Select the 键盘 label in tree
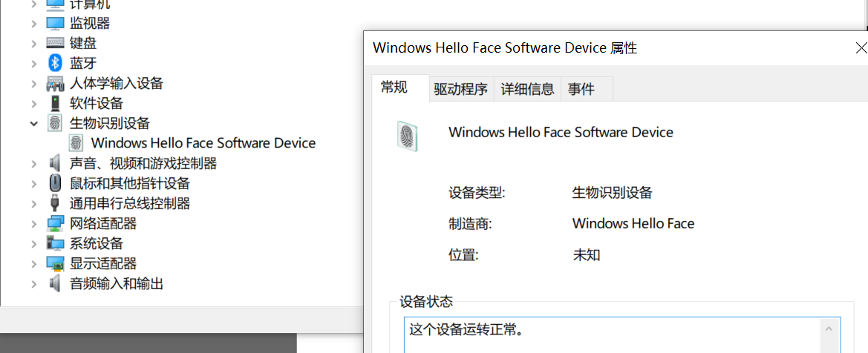This screenshot has height=353, width=868. click(83, 42)
